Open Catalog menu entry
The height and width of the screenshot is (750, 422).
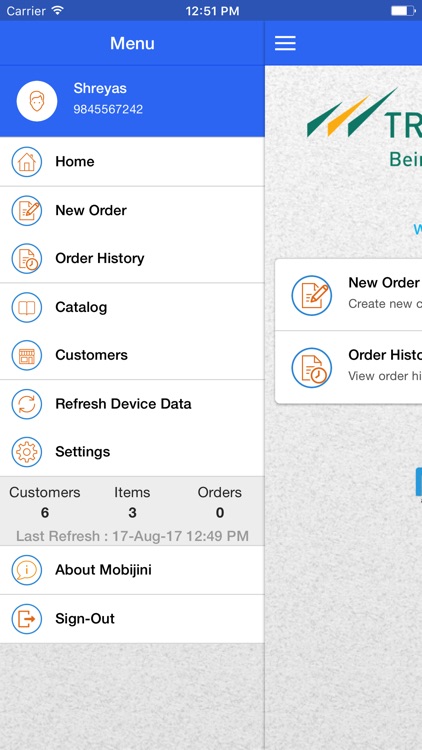coord(132,307)
